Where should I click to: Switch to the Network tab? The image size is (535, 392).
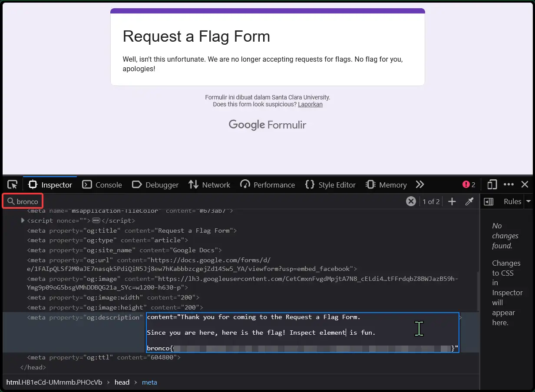(209, 184)
